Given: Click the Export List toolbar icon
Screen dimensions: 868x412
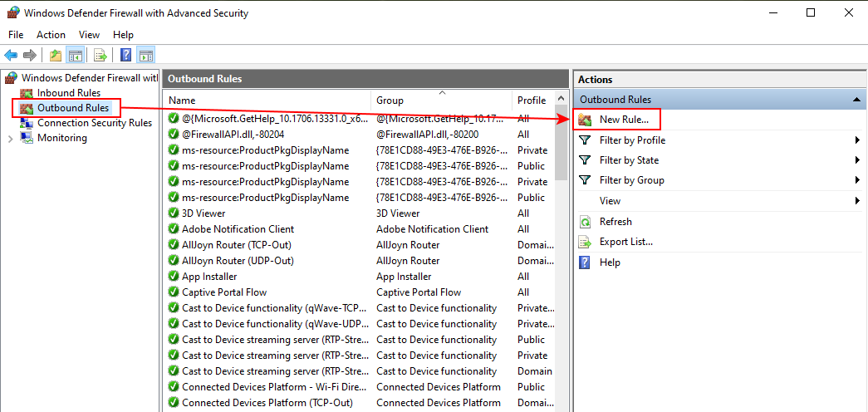Looking at the screenshot, I should [x=101, y=55].
